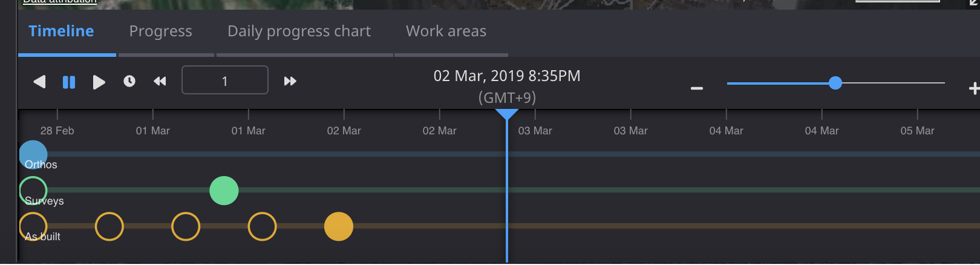Zoom in timeline with plus icon

coord(973,88)
